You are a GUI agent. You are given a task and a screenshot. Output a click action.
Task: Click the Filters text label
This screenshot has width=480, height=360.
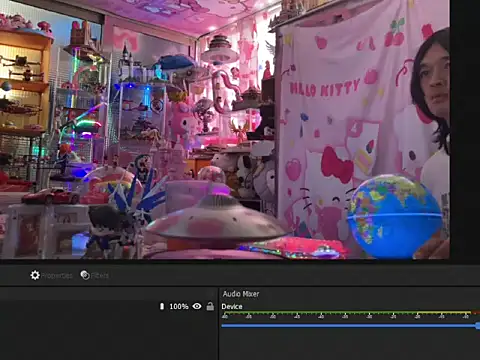(100, 276)
